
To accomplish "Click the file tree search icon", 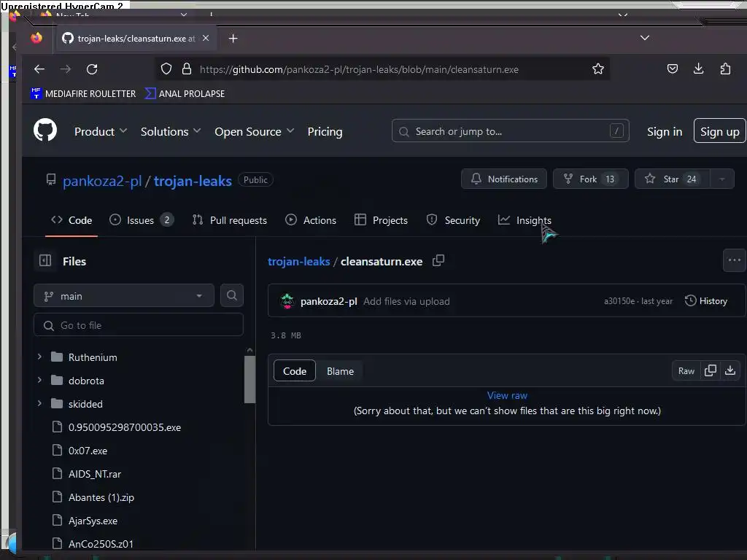I will point(232,296).
